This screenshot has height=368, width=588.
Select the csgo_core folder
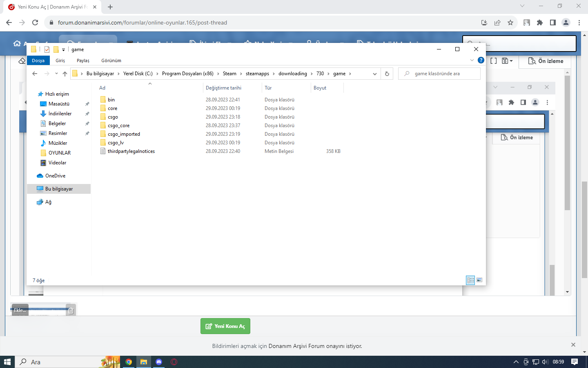click(x=118, y=126)
